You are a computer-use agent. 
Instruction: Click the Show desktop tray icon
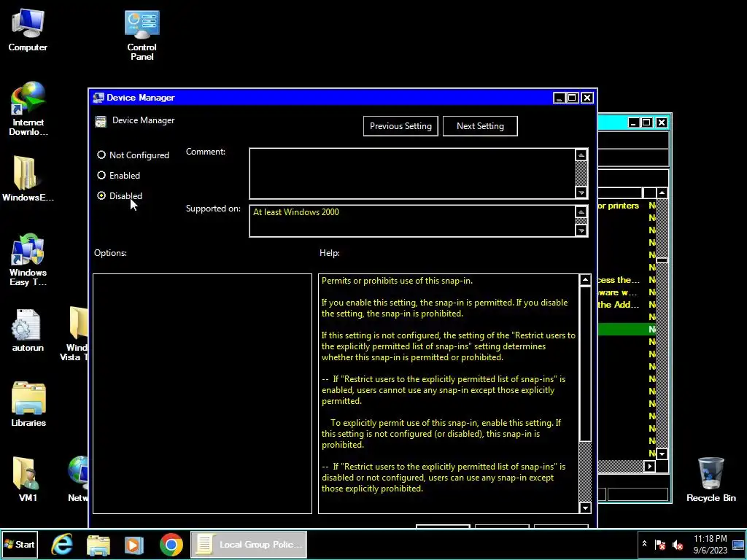738,544
